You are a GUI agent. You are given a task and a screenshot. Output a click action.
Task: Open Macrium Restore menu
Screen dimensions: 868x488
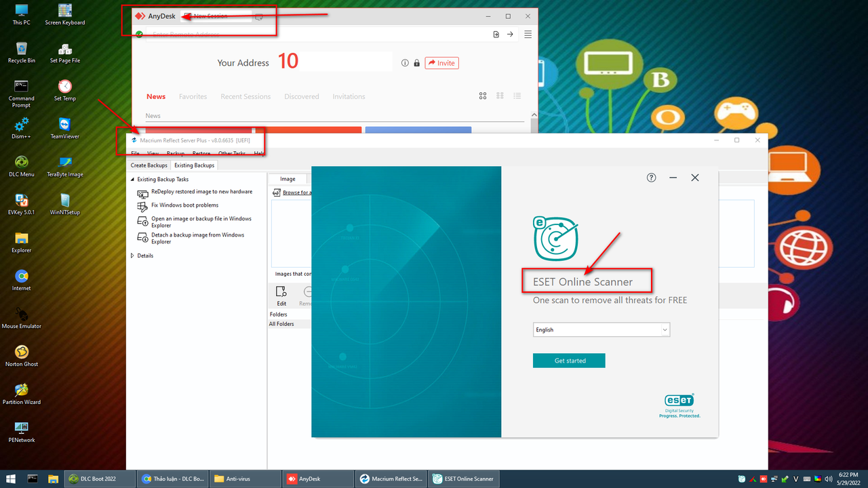click(201, 154)
